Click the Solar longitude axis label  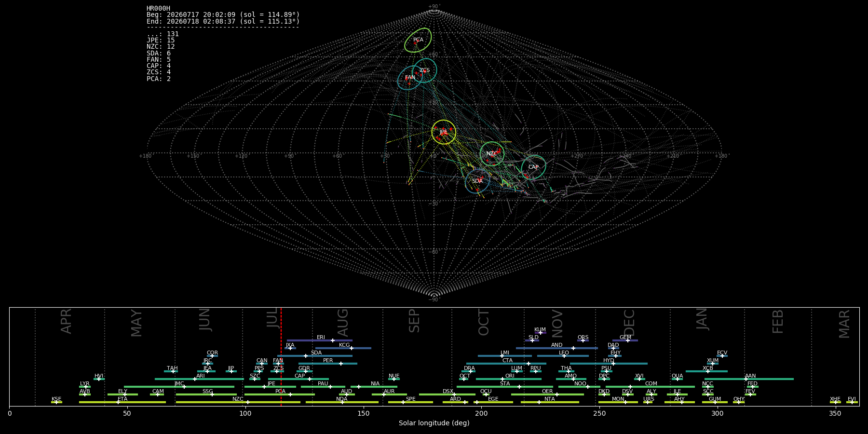pyautogui.click(x=434, y=423)
